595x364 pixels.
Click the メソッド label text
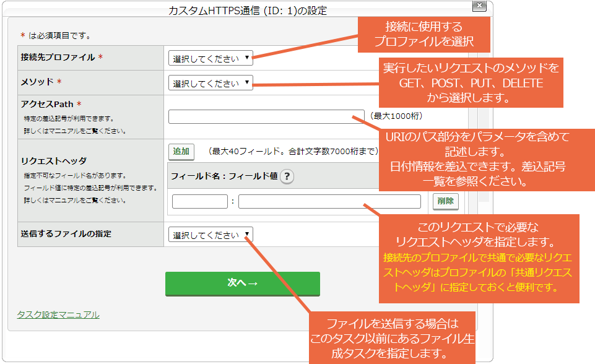37,82
